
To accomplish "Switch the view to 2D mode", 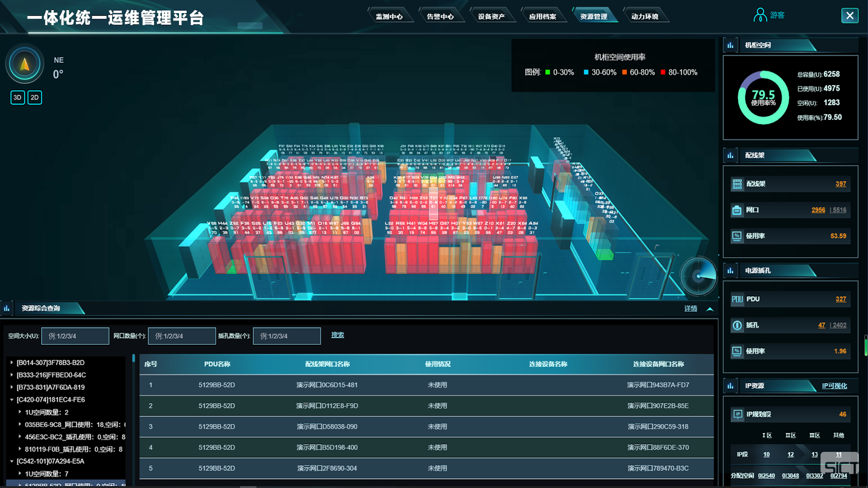I will pyautogui.click(x=35, y=98).
